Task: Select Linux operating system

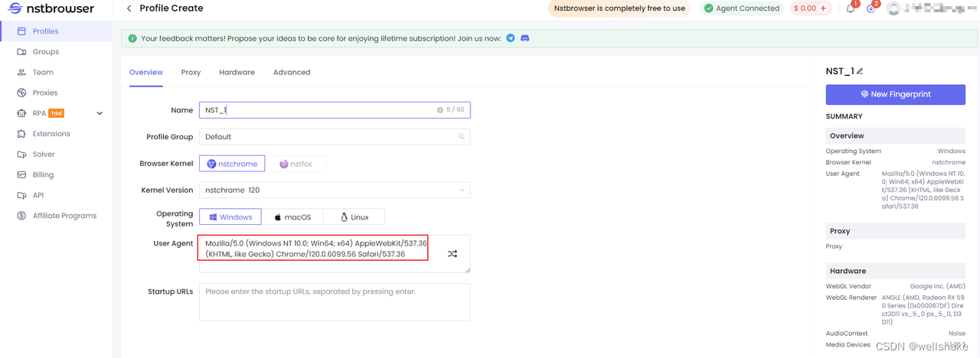Action: pos(354,217)
